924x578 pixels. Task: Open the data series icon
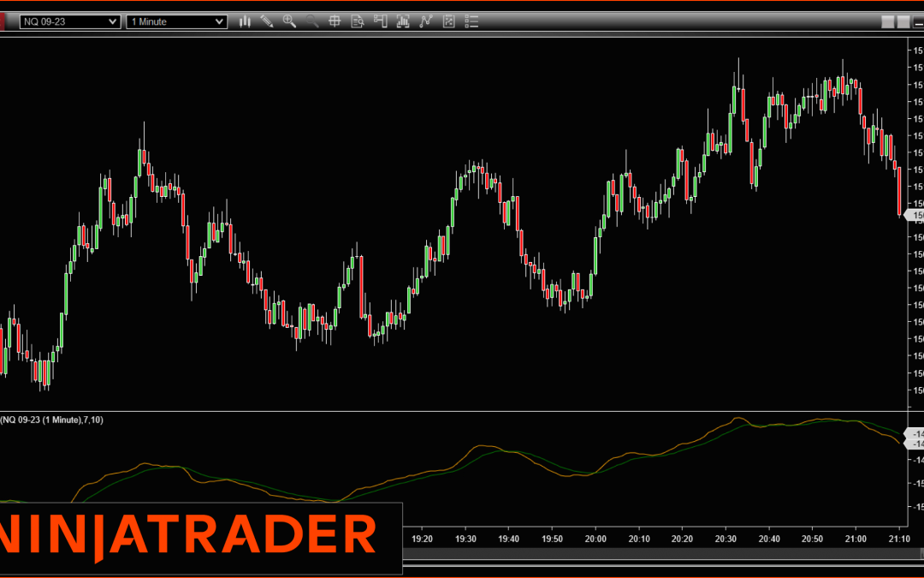pos(403,21)
